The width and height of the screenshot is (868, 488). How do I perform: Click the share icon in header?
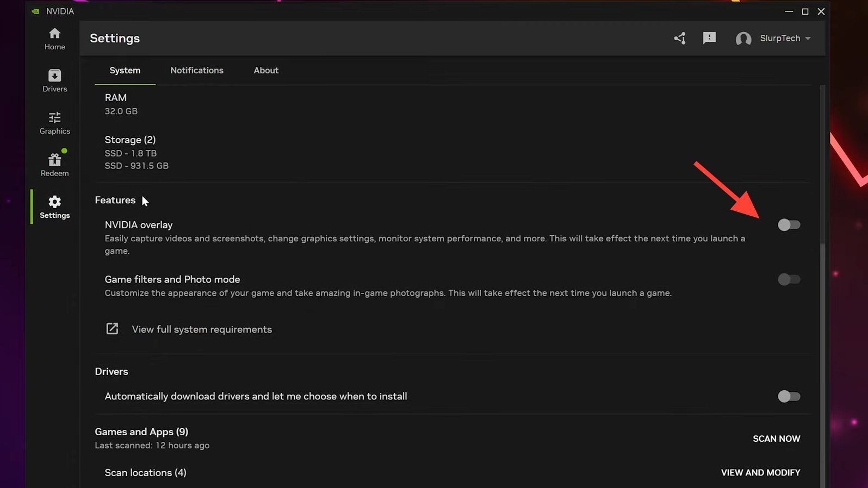680,38
